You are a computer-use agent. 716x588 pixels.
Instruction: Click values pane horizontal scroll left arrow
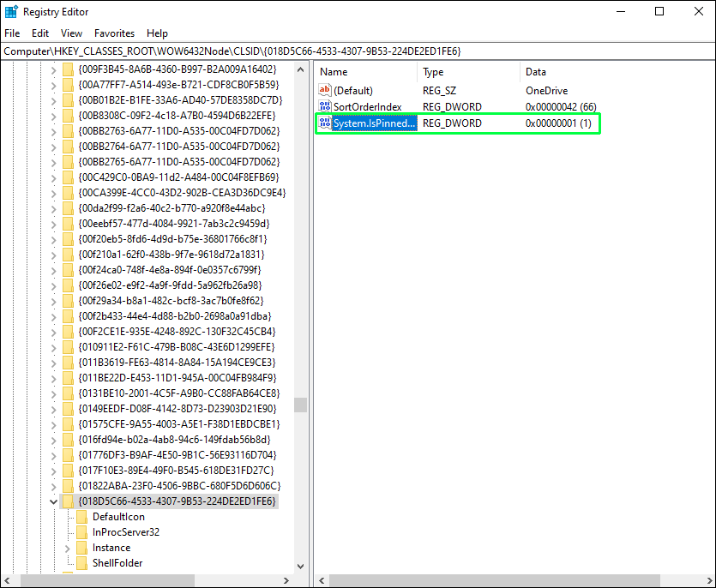point(322,580)
